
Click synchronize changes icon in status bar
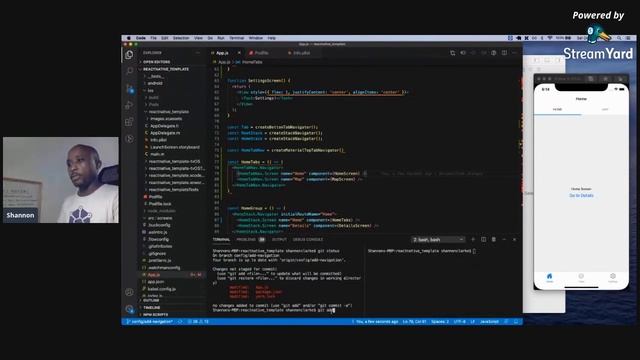[x=180, y=322]
